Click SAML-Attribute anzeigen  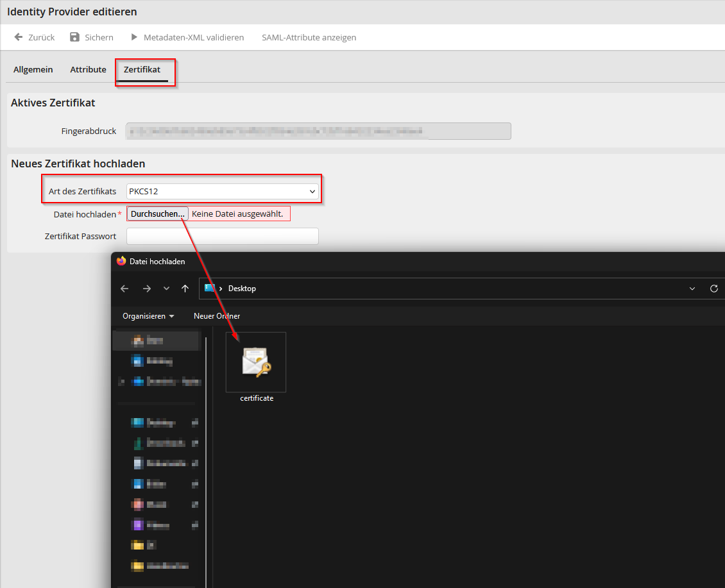click(x=309, y=37)
